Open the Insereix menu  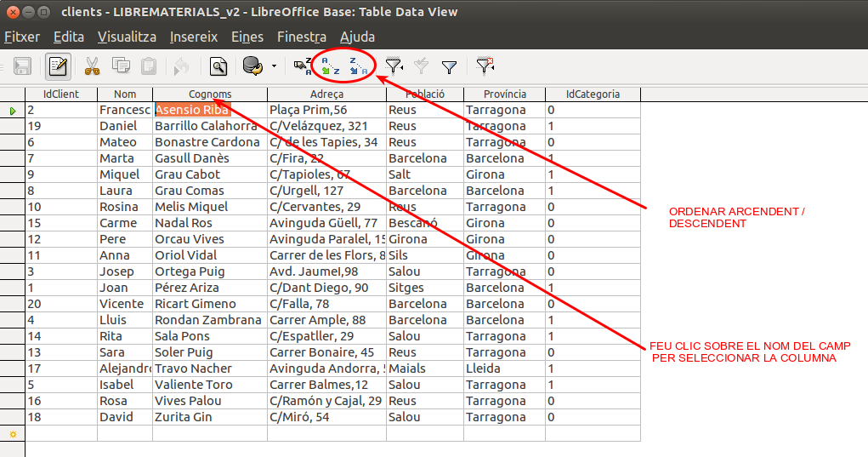[x=194, y=37]
